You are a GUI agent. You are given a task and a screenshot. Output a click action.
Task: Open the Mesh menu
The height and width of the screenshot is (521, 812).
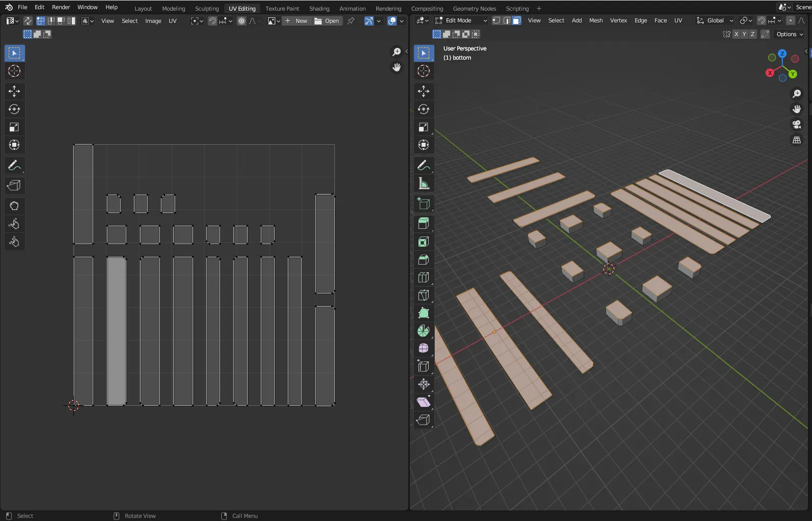pos(595,21)
